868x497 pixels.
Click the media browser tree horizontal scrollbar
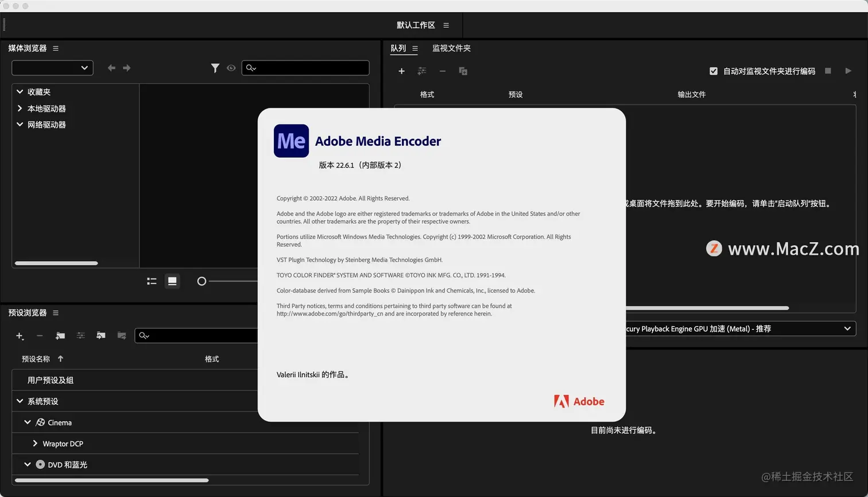click(x=56, y=263)
